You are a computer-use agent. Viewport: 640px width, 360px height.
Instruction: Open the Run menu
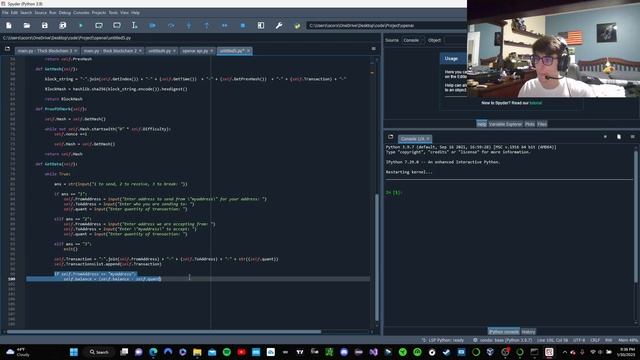(x=53, y=13)
